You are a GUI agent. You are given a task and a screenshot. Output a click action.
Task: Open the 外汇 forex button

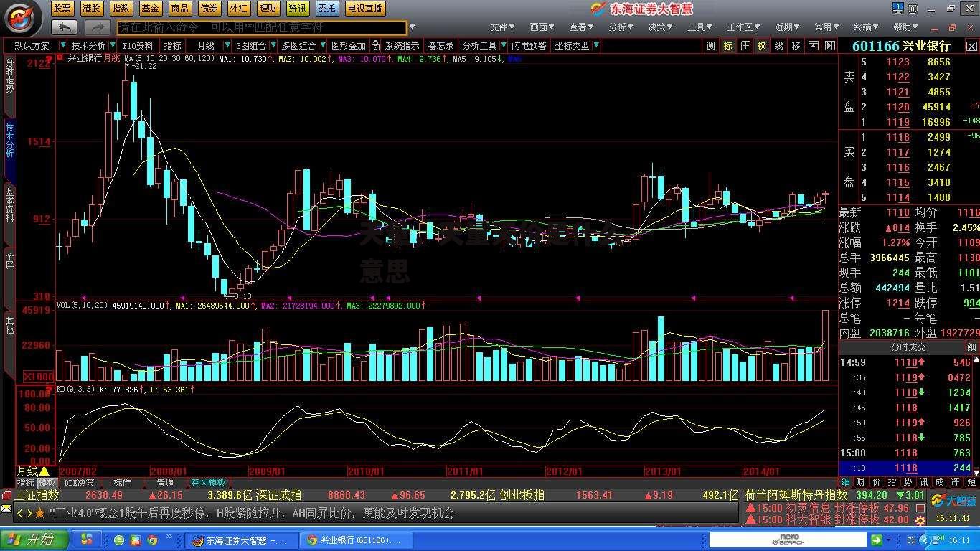click(238, 9)
